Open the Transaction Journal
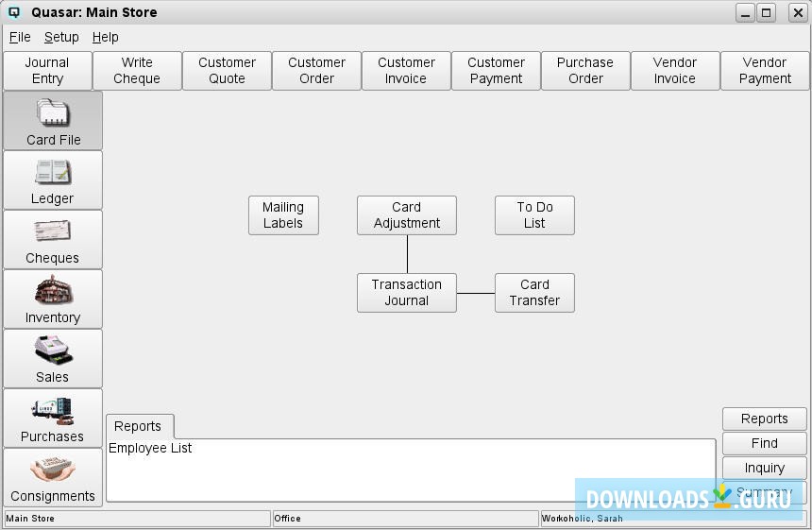The image size is (812, 530). [x=407, y=293]
